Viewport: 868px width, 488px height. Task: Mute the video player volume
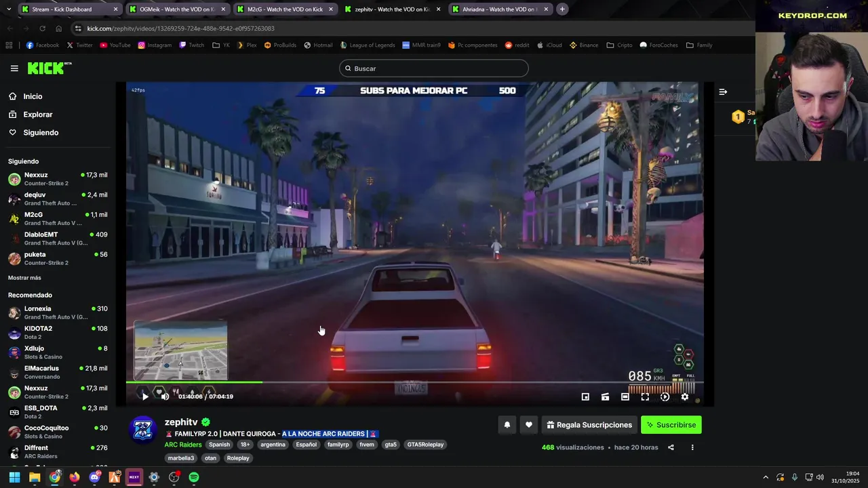coord(165,396)
